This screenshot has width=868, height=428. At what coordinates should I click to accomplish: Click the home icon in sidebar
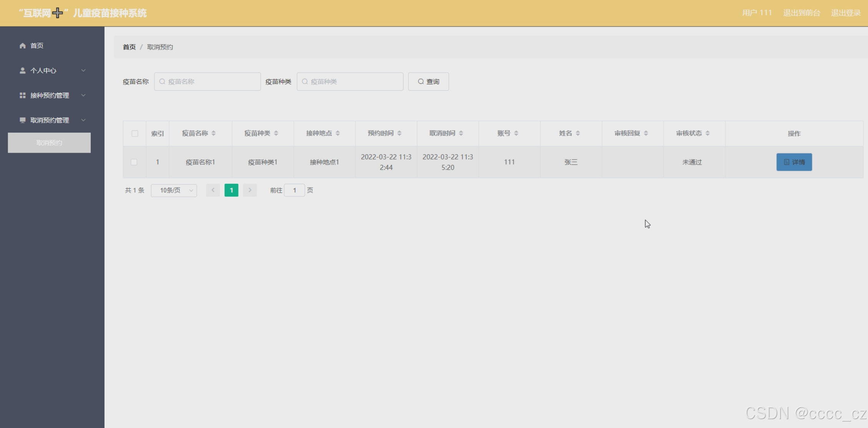23,46
